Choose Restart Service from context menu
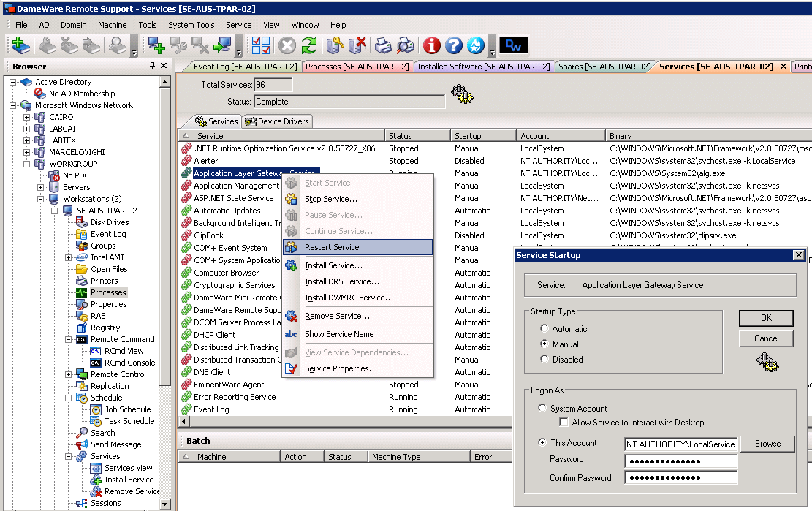 (358, 247)
